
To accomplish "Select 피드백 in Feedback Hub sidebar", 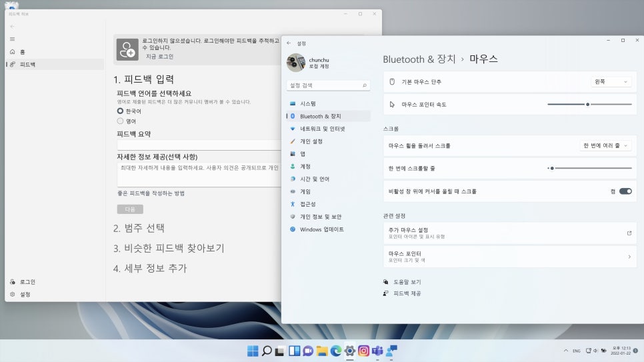I will (x=55, y=65).
